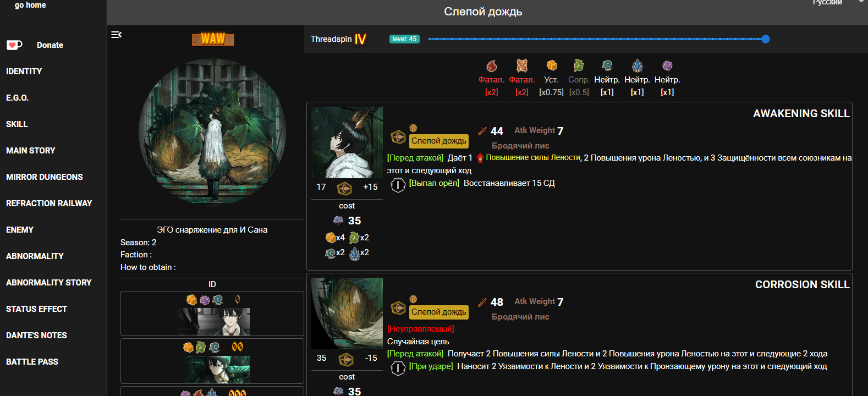Click the Gluttony resistance icon
Viewport: 868px width, 396px height.
pyautogui.click(x=579, y=66)
